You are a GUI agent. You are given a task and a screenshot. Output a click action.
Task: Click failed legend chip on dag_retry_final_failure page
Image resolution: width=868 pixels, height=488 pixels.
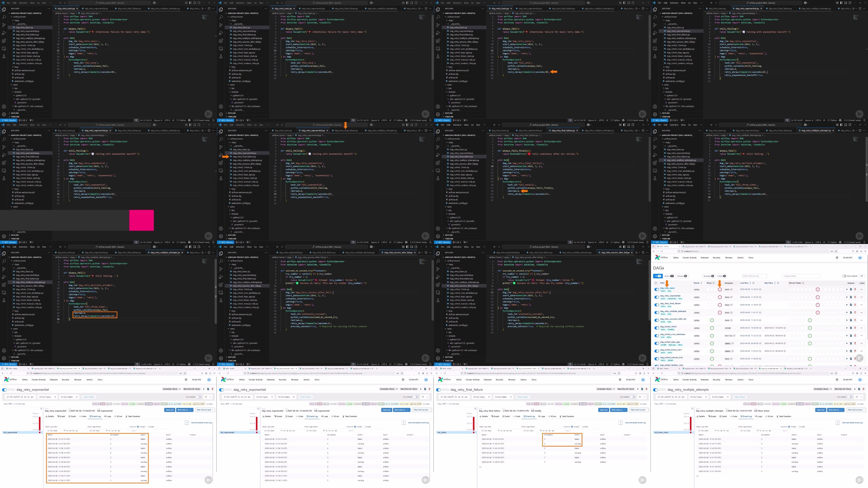537,404
